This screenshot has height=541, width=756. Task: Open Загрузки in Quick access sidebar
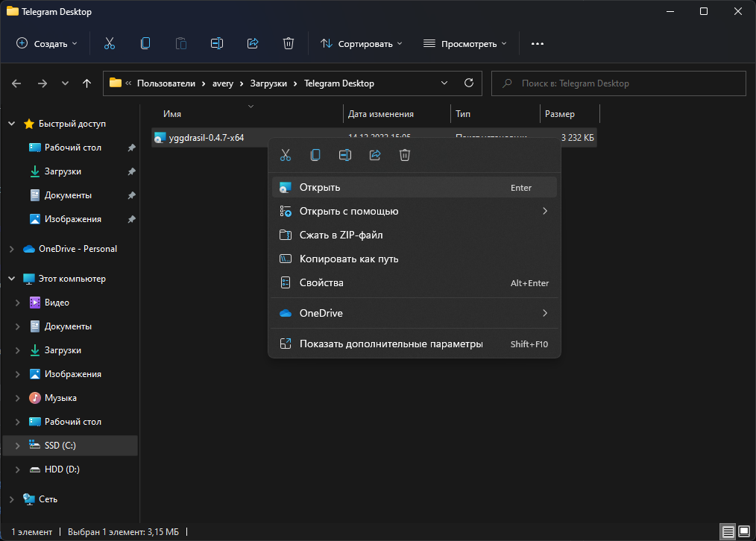click(x=63, y=171)
